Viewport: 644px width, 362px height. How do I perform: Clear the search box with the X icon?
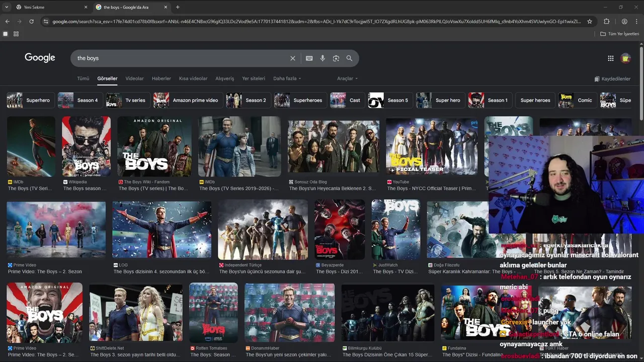point(292,58)
